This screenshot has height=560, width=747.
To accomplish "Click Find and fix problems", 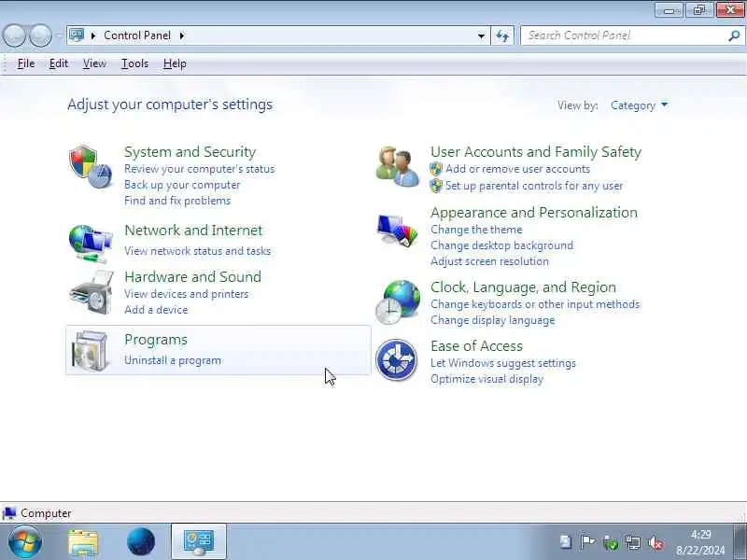I will tap(177, 201).
